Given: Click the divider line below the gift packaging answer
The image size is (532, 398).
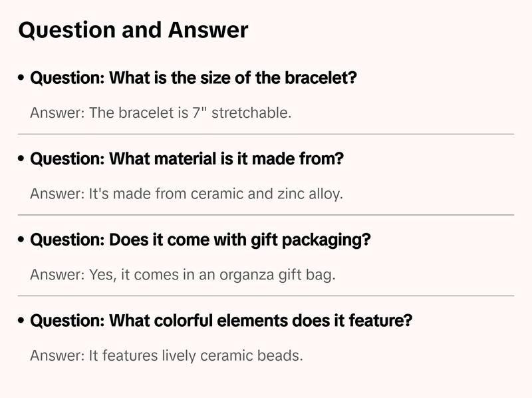Looking at the screenshot, I should 266,296.
